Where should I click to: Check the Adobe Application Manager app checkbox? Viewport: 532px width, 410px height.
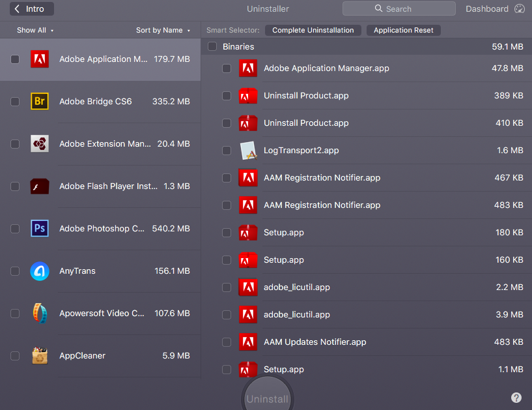[15, 59]
